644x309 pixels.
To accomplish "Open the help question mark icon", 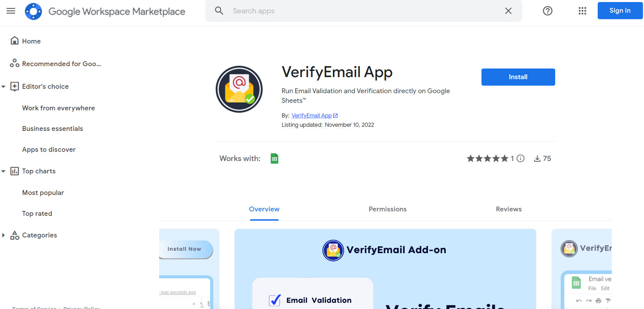I will coord(548,11).
